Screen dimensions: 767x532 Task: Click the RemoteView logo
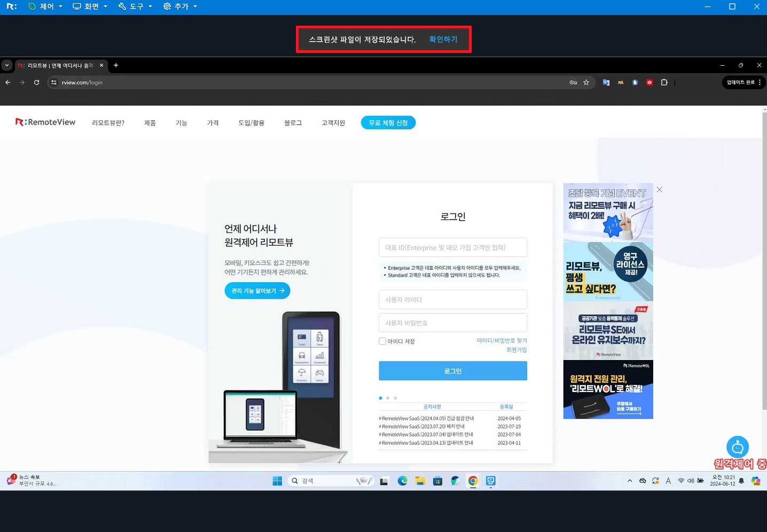[45, 122]
